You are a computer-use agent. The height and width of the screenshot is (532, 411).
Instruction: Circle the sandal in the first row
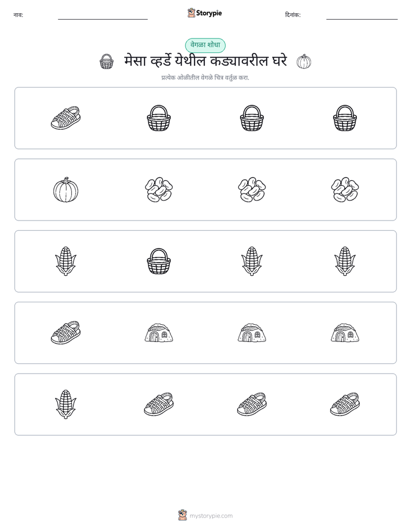pos(66,118)
